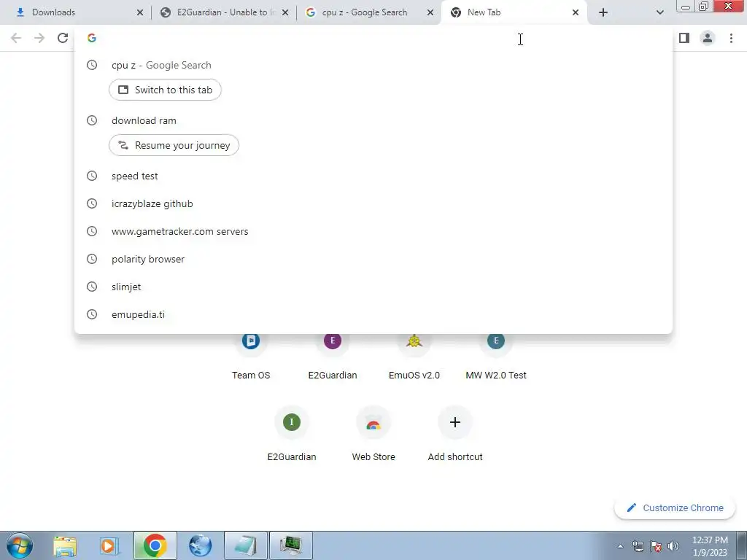Select the 'speed test' suggestion
747x560 pixels.
373,176
